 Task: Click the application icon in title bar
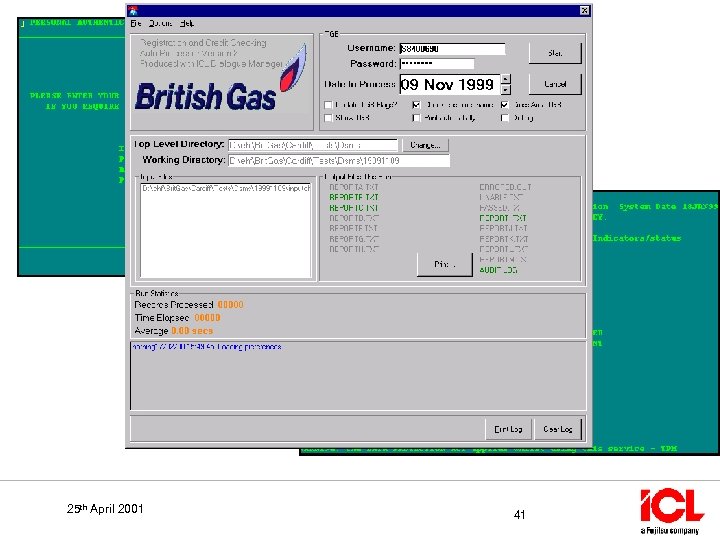133,11
